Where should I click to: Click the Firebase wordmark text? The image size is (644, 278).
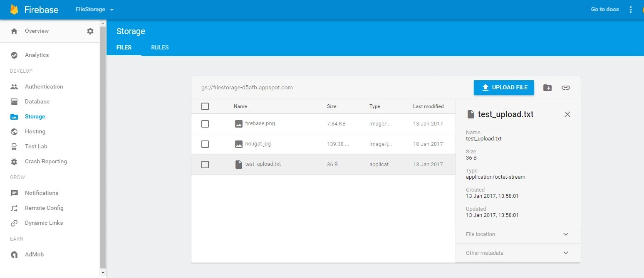[x=41, y=10]
